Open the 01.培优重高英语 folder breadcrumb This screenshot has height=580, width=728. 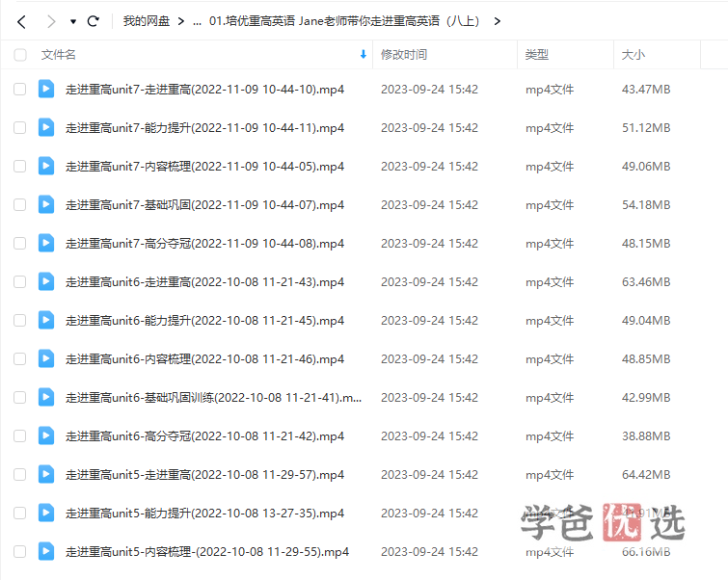click(344, 21)
